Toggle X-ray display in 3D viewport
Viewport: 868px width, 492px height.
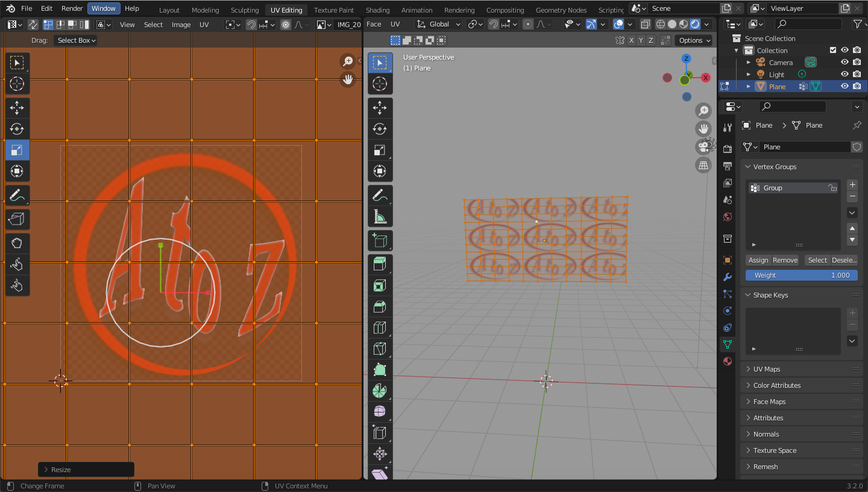point(646,24)
